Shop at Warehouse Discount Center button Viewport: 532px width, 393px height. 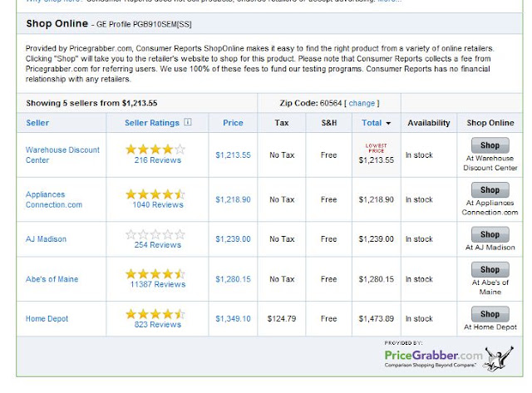490,145
